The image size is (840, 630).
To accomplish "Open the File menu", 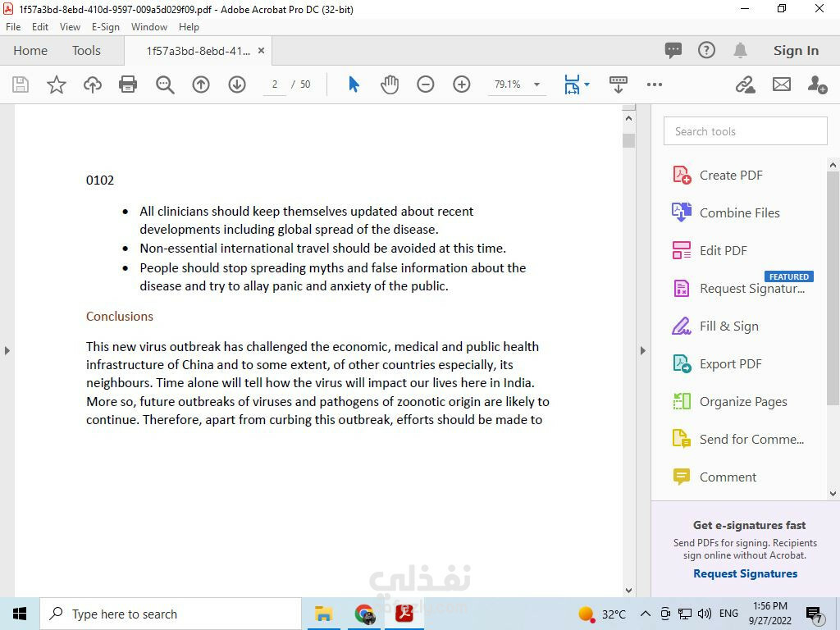I will 13,27.
